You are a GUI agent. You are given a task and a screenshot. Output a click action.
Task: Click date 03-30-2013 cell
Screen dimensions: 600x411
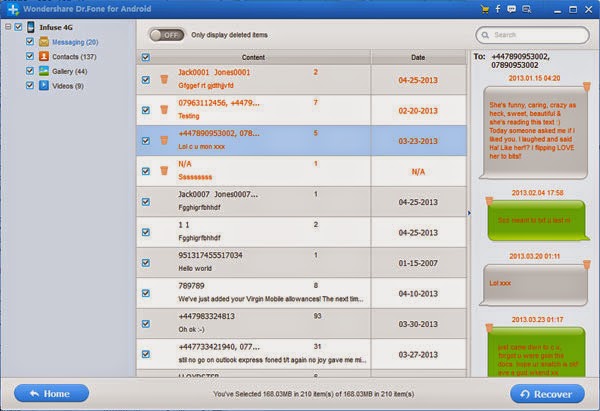418,324
